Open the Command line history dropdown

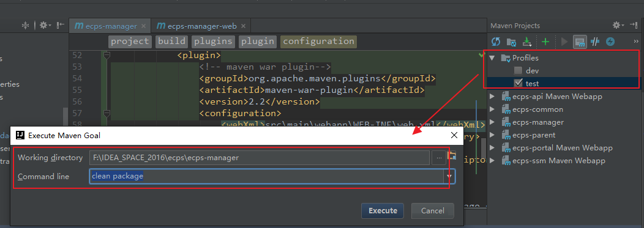pos(449,176)
